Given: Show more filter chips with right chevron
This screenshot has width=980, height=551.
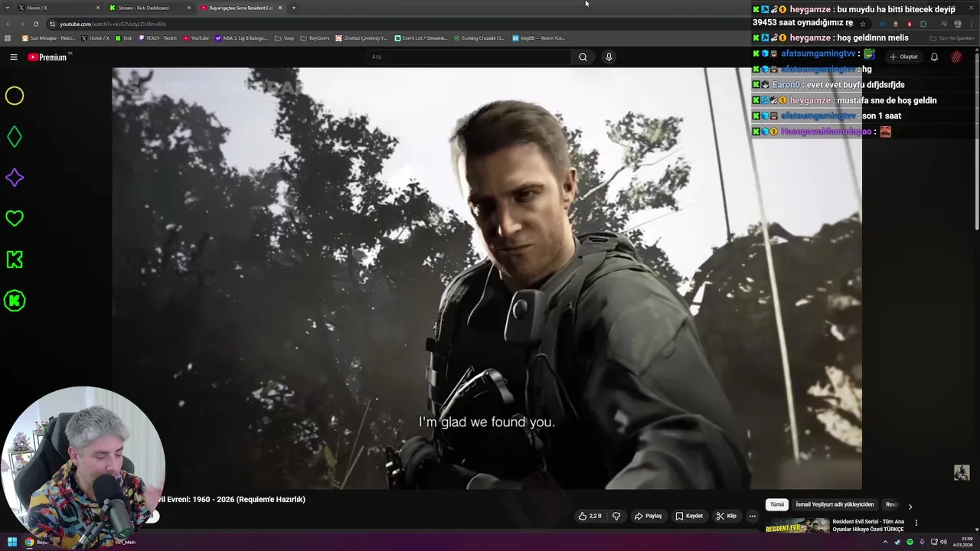Looking at the screenshot, I should coord(910,506).
